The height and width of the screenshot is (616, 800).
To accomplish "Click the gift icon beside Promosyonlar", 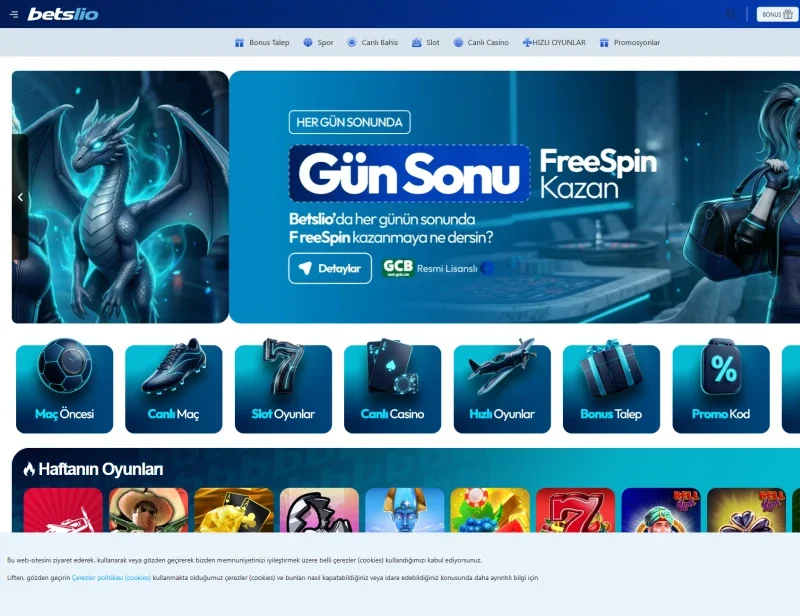I will (x=604, y=42).
